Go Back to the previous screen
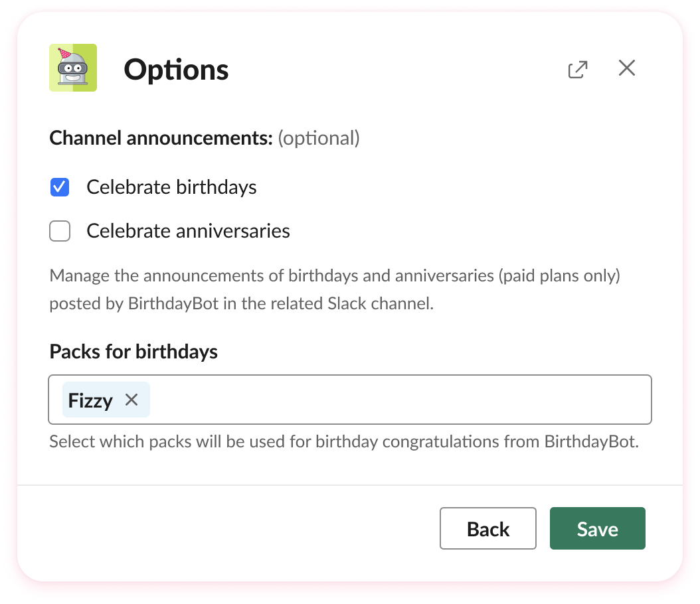The image size is (700, 604). tap(487, 528)
